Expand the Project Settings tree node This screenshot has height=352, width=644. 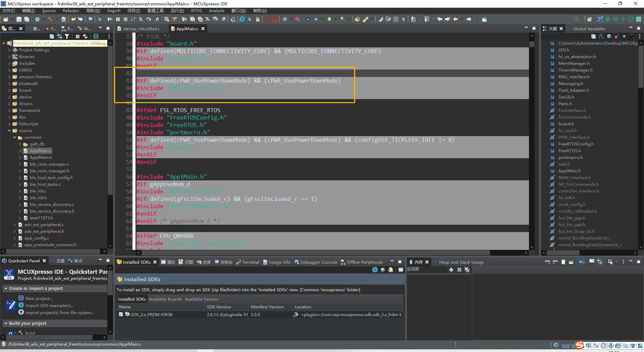click(9, 50)
